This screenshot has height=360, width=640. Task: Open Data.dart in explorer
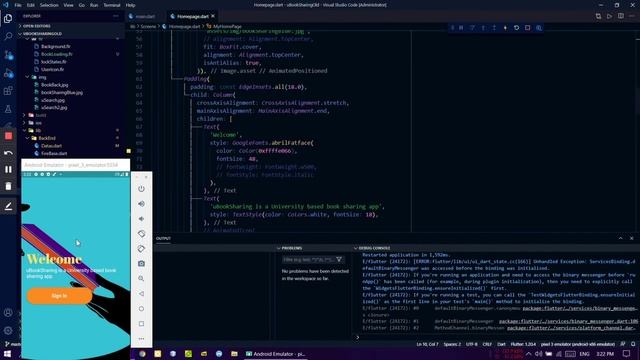coord(51,146)
